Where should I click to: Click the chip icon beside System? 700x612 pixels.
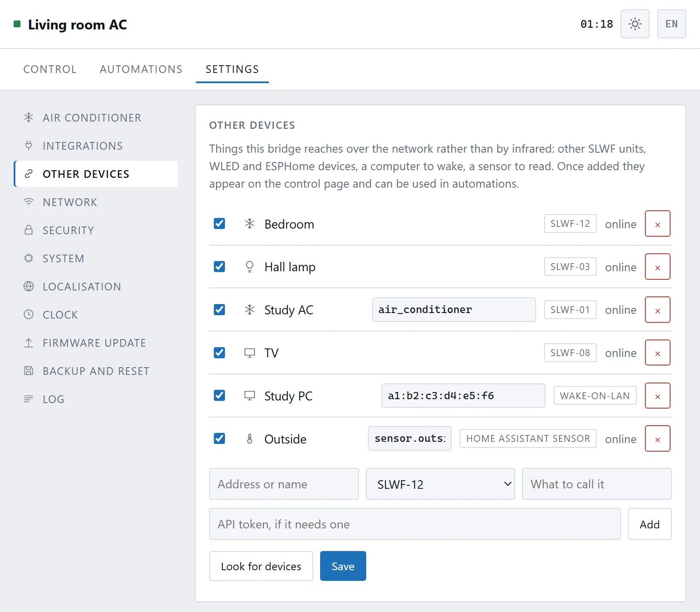pos(29,258)
